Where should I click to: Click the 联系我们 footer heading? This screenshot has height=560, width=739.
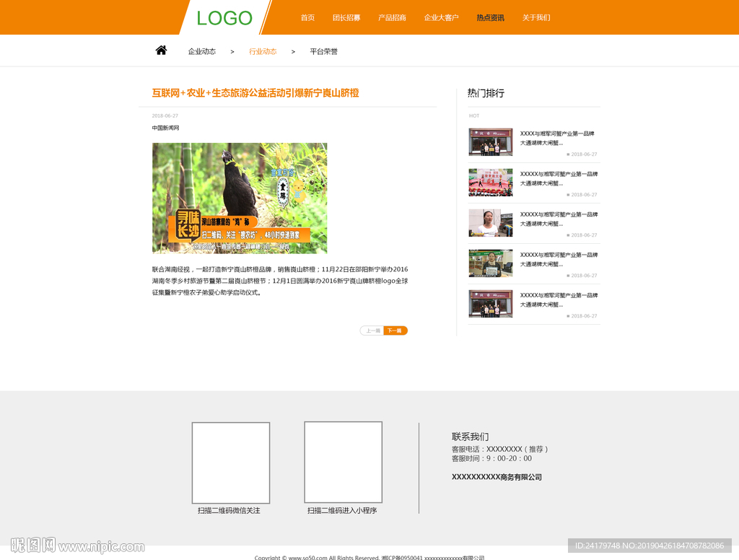[470, 437]
